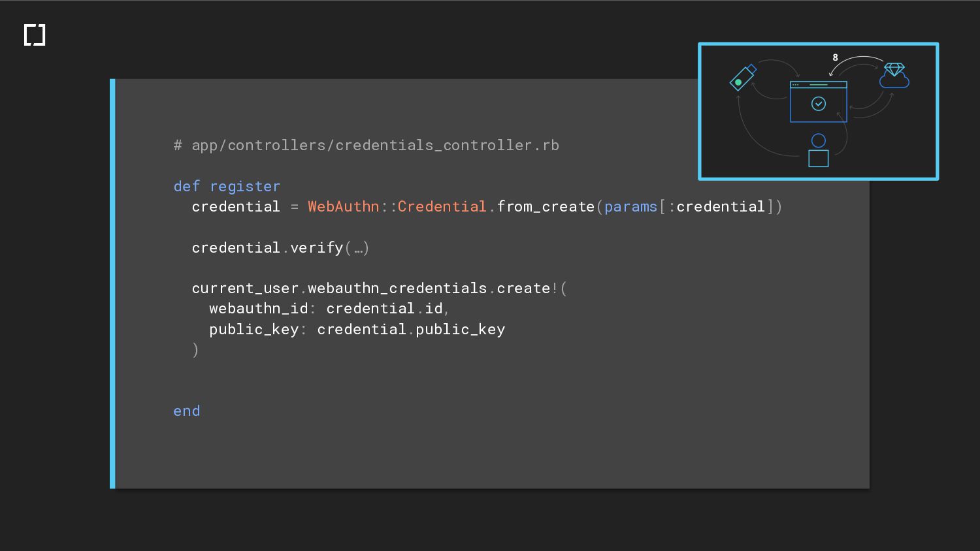Click 'params' keyword in code

630,207
